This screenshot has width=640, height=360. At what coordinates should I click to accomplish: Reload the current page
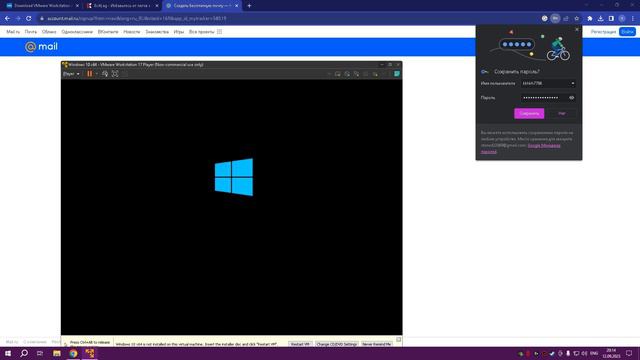29,18
